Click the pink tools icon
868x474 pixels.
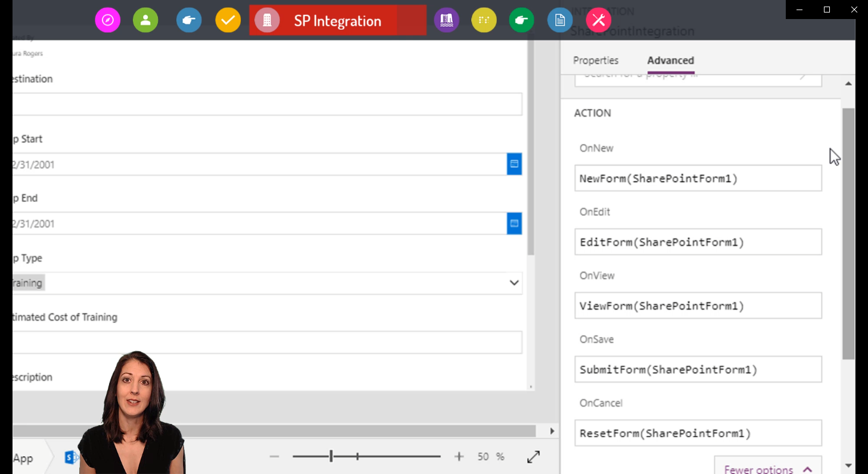pos(599,20)
